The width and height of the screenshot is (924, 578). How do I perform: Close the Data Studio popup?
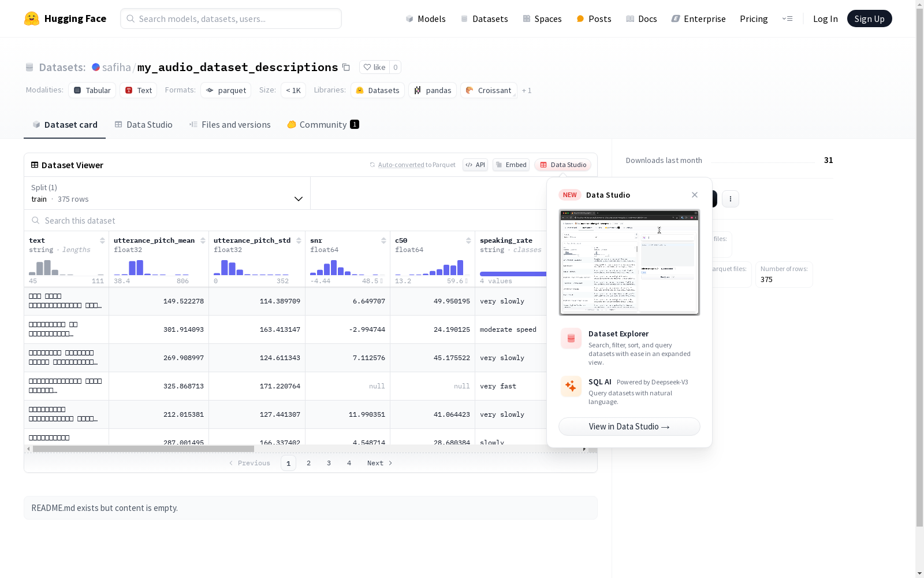tap(695, 195)
